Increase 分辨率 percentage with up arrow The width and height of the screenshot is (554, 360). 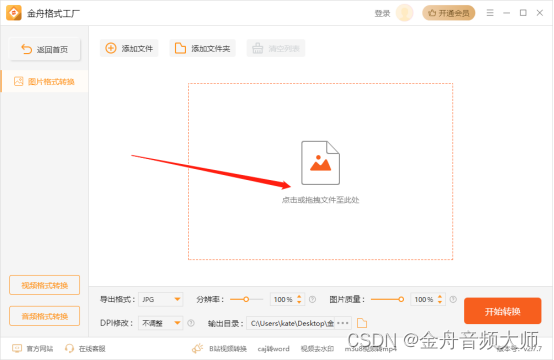click(299, 297)
